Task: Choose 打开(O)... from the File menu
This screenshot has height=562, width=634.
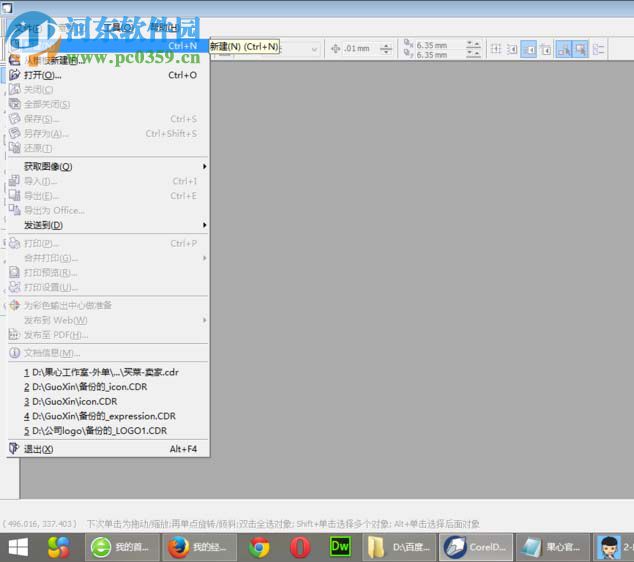Action: click(x=108, y=75)
